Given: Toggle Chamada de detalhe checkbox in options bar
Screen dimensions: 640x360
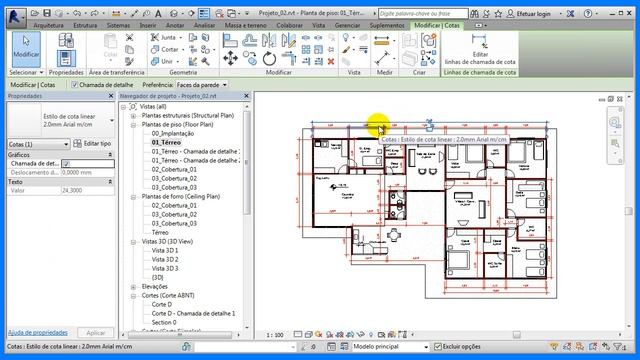Looking at the screenshot, I should point(74,85).
